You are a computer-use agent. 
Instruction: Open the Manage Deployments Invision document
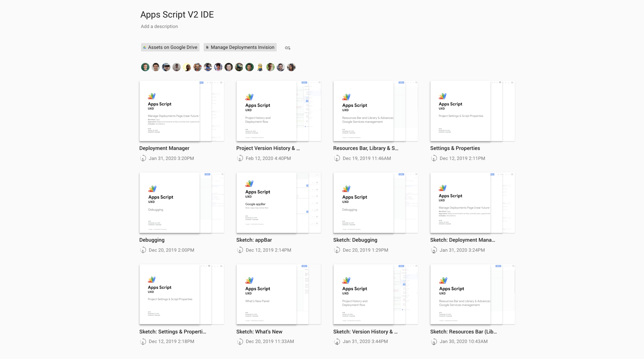(x=240, y=47)
